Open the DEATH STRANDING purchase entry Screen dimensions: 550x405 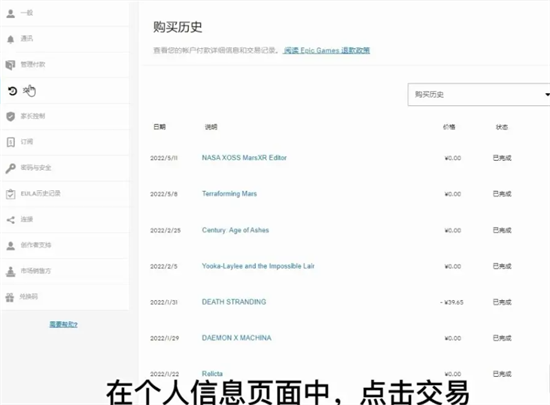tap(234, 302)
